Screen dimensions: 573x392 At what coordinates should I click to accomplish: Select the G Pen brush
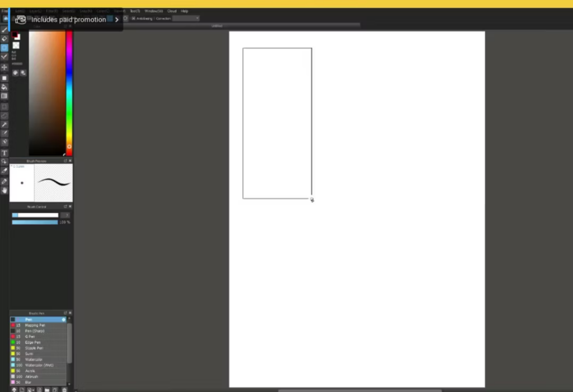pos(30,337)
